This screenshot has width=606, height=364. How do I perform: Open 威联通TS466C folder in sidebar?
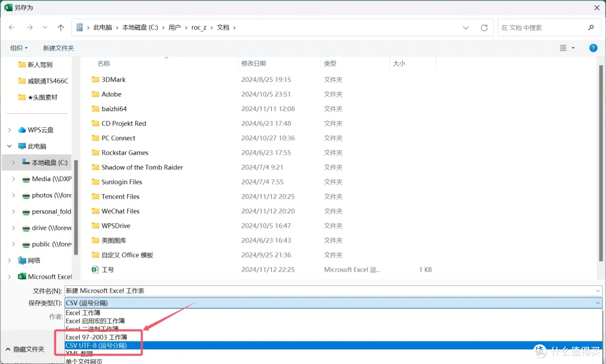pyautogui.click(x=43, y=81)
